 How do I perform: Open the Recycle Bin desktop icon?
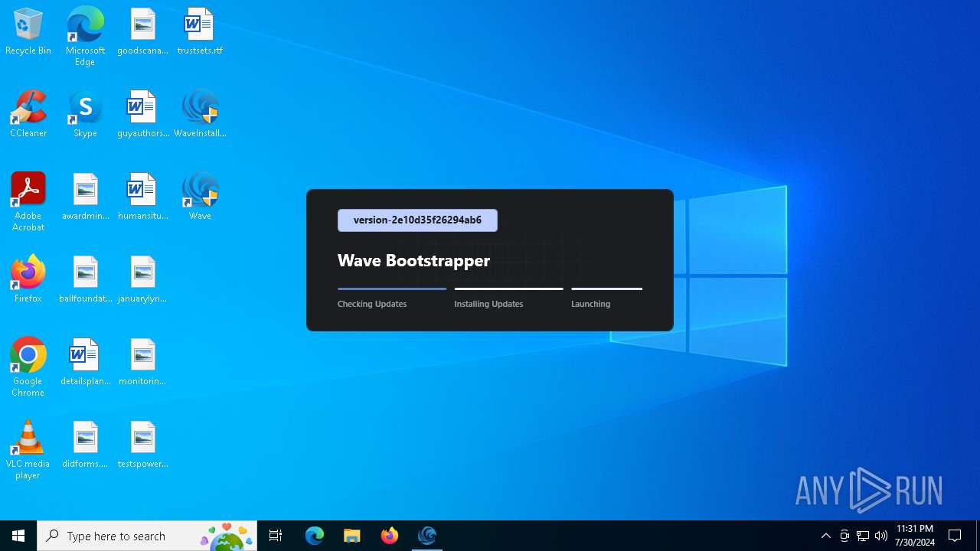pos(28,32)
